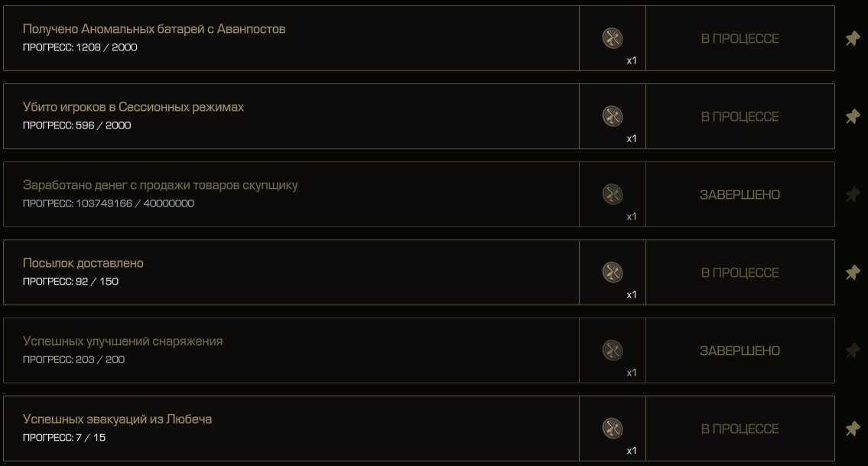Pin the Аномальных батарей с Аванпостов achievement
868x466 pixels.
point(853,38)
